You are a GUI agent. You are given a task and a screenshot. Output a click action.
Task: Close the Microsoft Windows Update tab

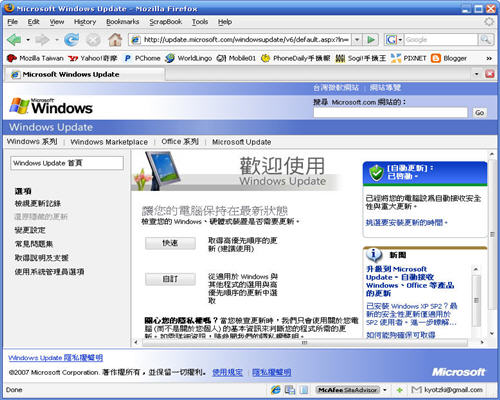tap(490, 74)
